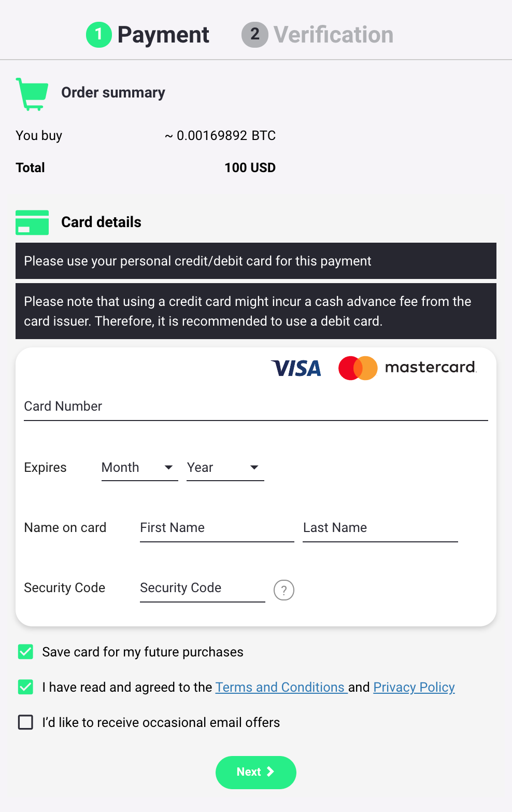Click the shopping cart order summary icon

pos(32,93)
